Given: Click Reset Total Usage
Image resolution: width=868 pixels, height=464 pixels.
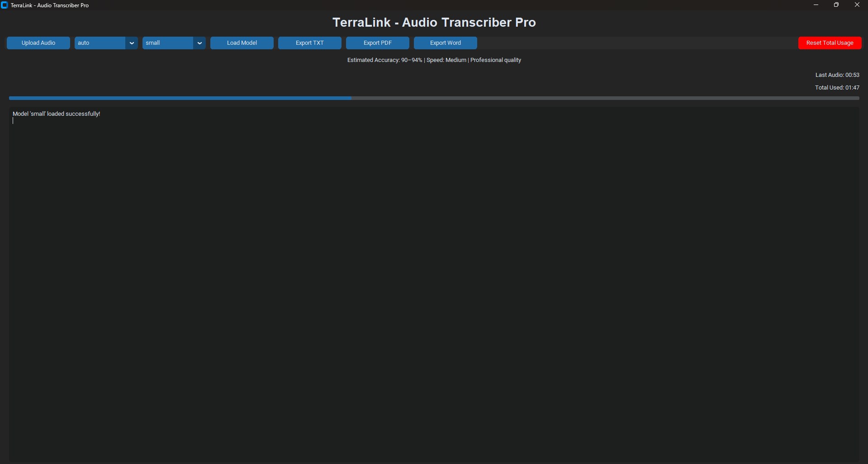Looking at the screenshot, I should coord(830,43).
